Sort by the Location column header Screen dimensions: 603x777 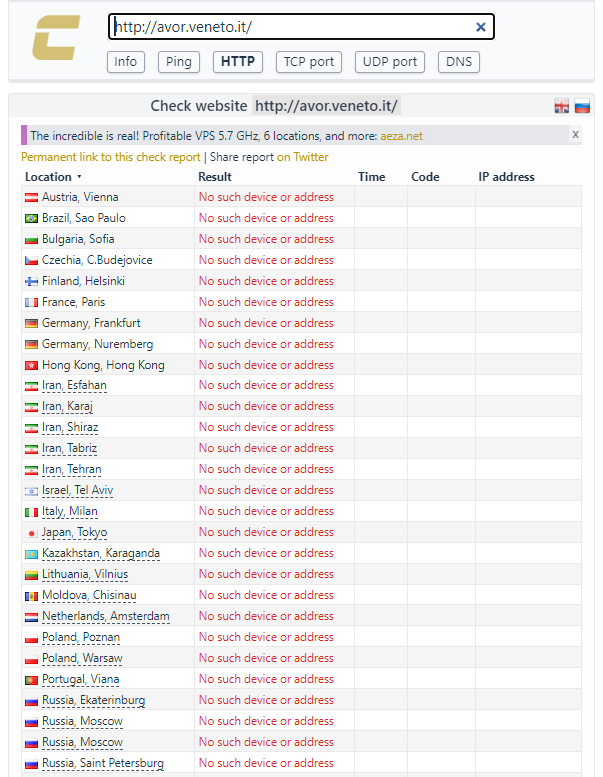[52, 177]
